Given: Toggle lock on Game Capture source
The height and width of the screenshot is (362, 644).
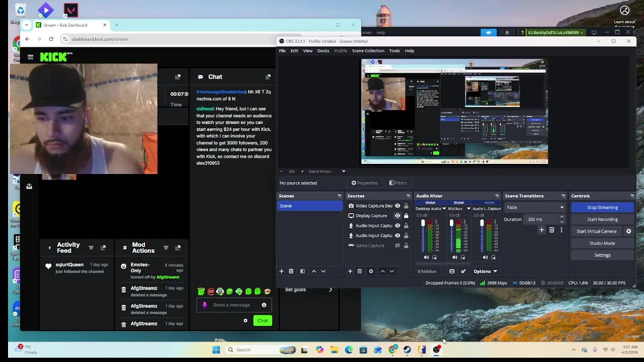Looking at the screenshot, I should [x=406, y=245].
